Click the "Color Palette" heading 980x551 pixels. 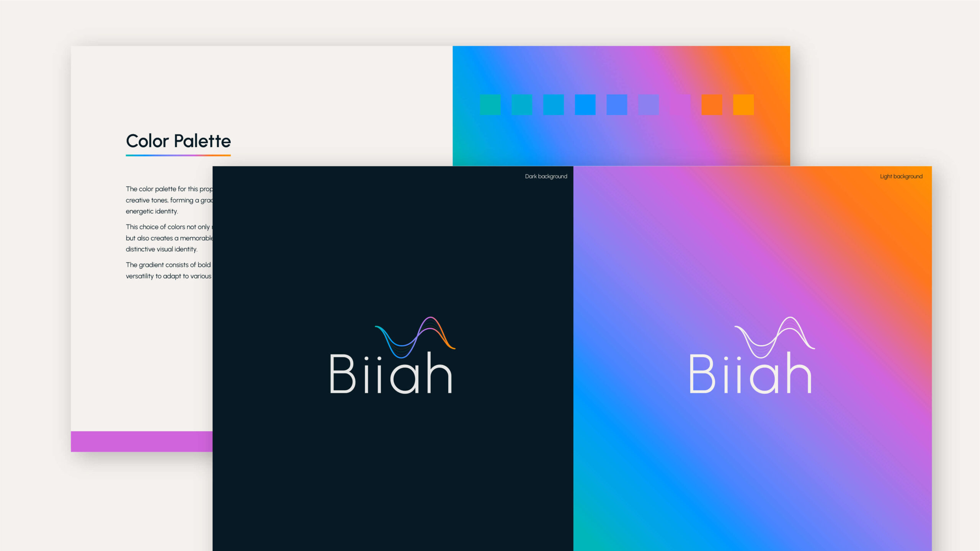pyautogui.click(x=178, y=141)
